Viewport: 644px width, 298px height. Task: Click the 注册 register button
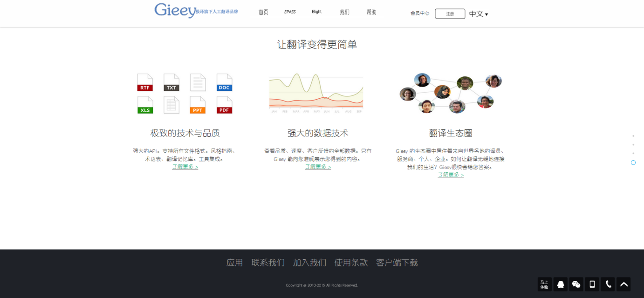tap(450, 14)
